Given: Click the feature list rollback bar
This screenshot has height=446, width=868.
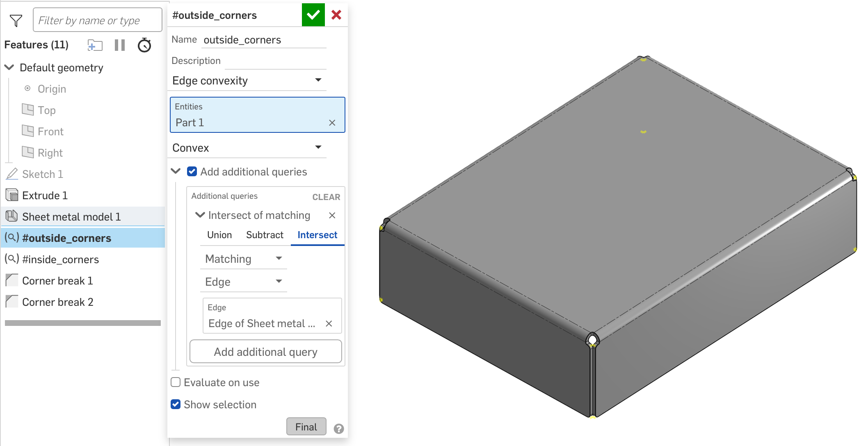Looking at the screenshot, I should (83, 323).
